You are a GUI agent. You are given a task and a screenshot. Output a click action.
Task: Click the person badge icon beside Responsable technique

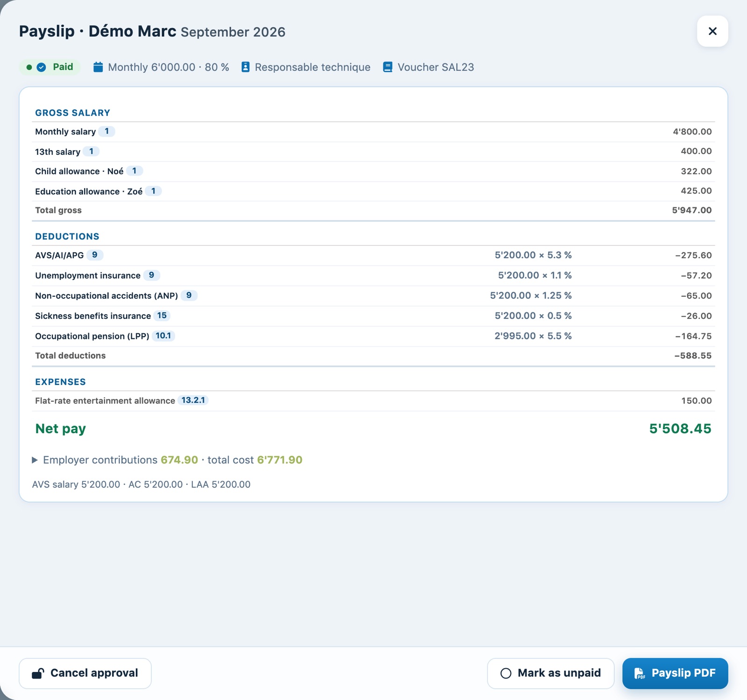246,67
